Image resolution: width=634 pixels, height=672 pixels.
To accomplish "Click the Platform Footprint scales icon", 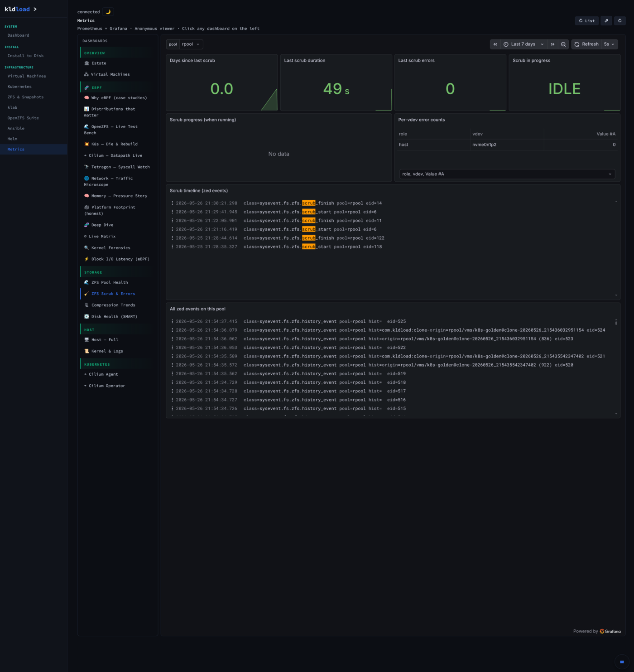I will coord(86,207).
